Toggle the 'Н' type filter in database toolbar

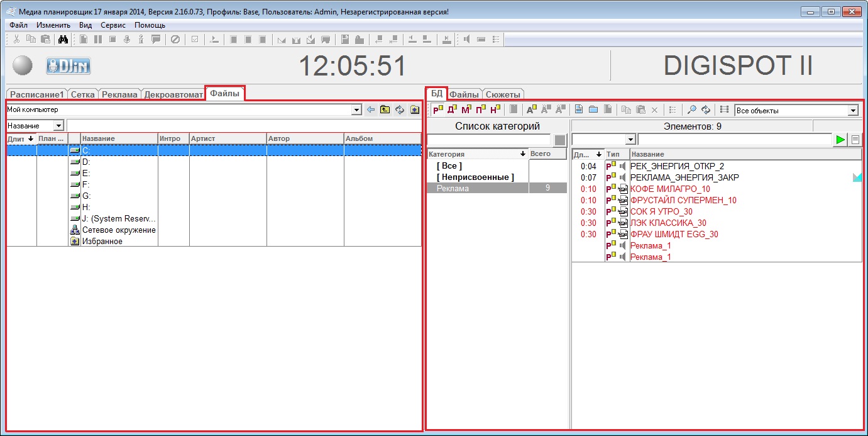(x=495, y=109)
